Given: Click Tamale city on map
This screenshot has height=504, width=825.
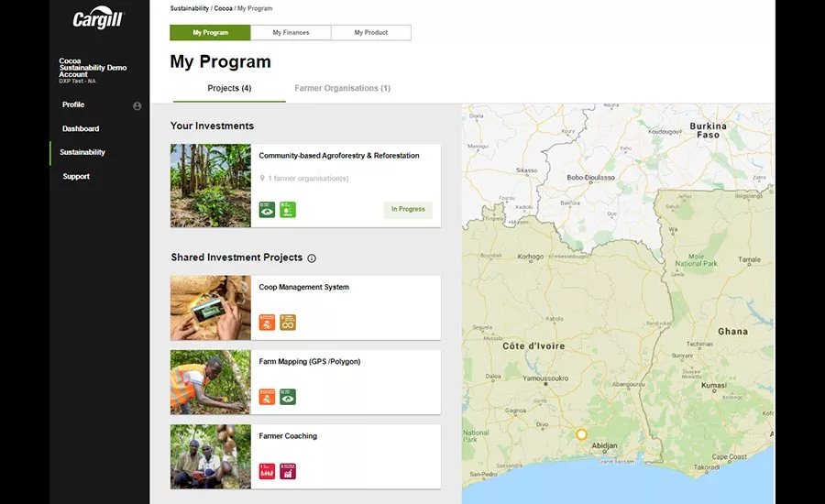Looking at the screenshot, I should pos(749,260).
